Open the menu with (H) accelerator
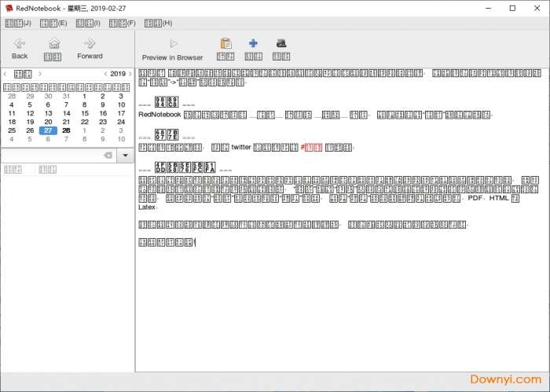Image resolution: width=550 pixels, height=392 pixels. pyautogui.click(x=158, y=24)
